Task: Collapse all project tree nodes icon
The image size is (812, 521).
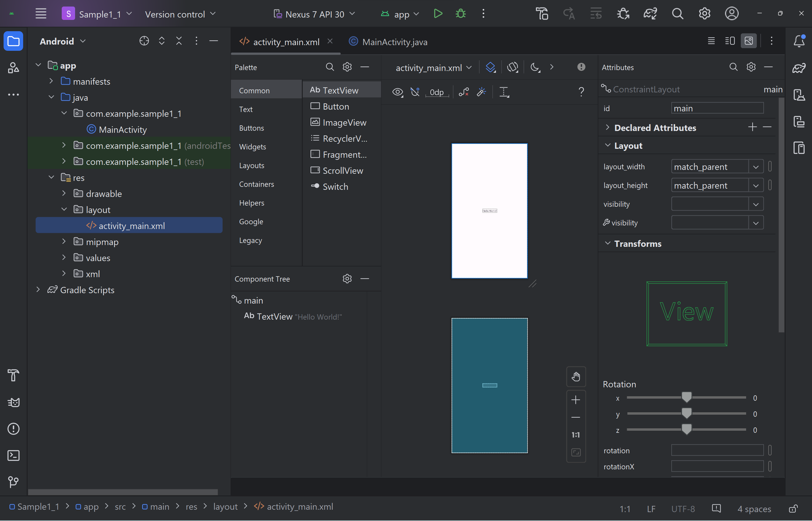Action: click(x=179, y=41)
